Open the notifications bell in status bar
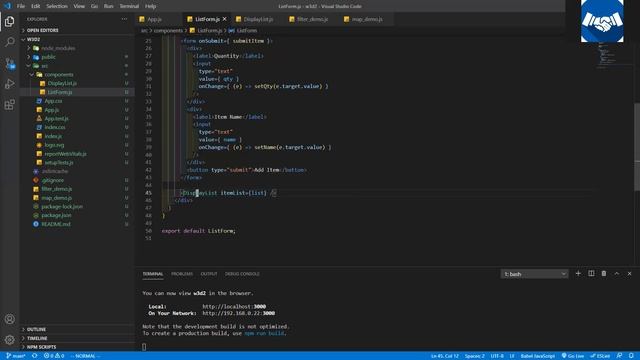 tap(631, 356)
